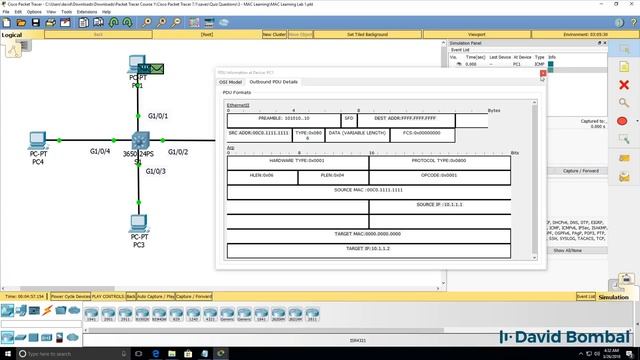Reset zoom with middle magnifier icon
Viewport: 640px width, 360px height.
point(162,22)
